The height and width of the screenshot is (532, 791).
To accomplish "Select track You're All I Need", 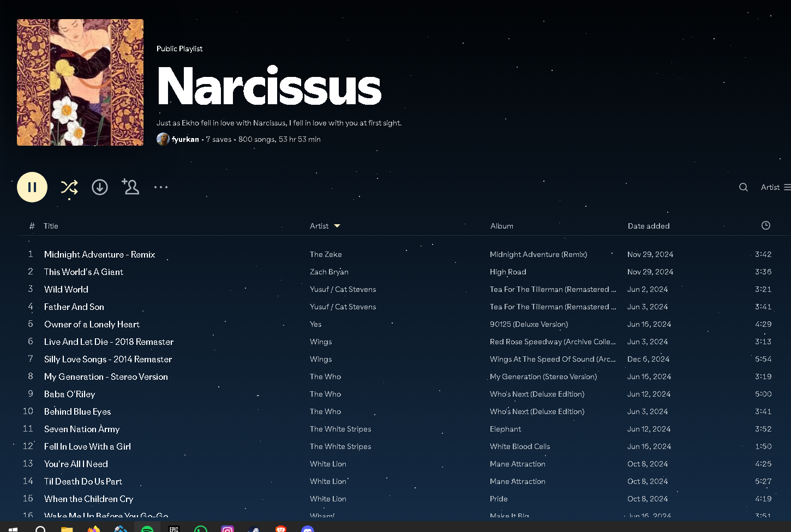I will [76, 464].
